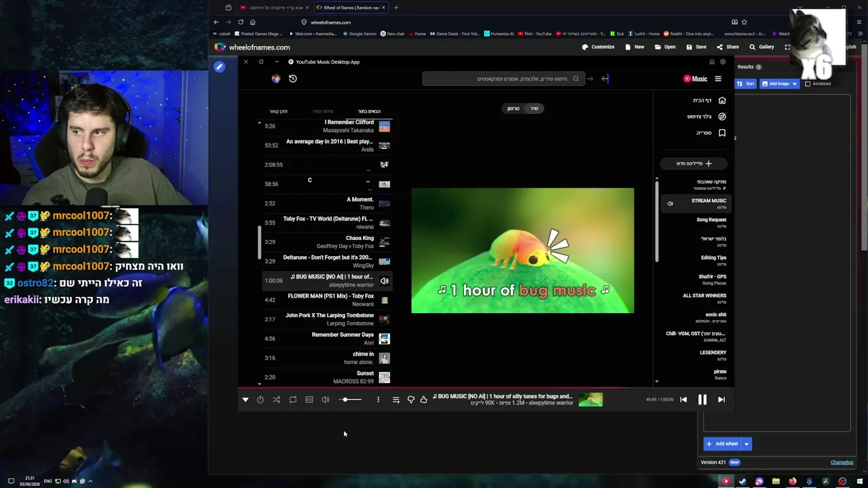Screen dimensions: 868x488
Task: Mute audio using the speaker icon
Action: click(325, 400)
